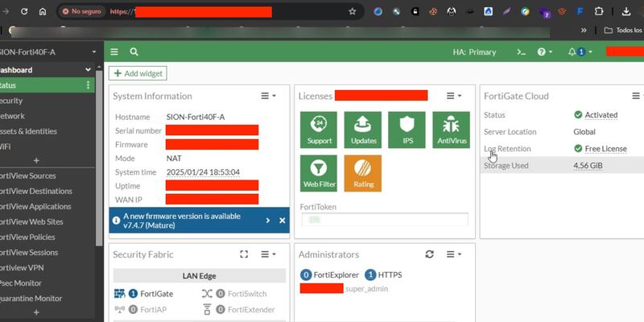Open the Security Fabric widget menu
This screenshot has width=644, height=322.
click(269, 254)
